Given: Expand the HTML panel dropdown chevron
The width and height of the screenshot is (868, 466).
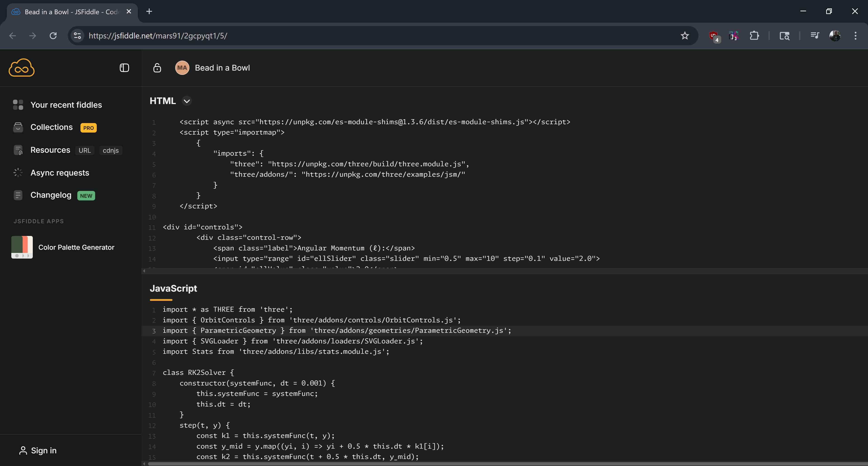Looking at the screenshot, I should 187,101.
